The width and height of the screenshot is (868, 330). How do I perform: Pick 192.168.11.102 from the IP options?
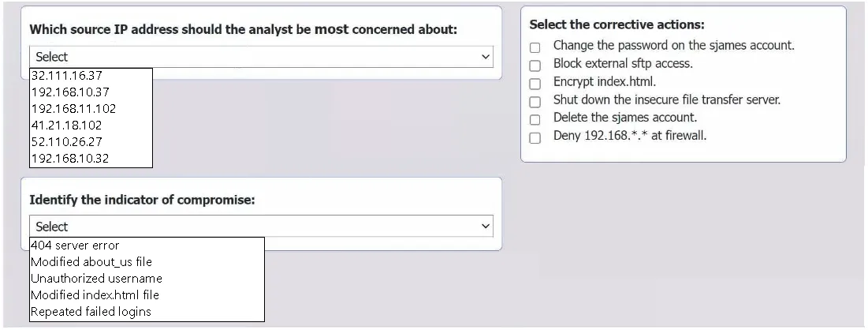point(91,109)
